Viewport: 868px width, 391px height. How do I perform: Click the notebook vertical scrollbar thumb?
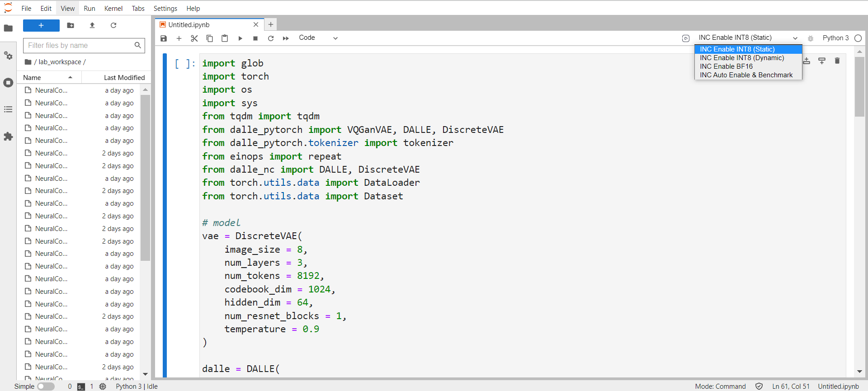859,87
